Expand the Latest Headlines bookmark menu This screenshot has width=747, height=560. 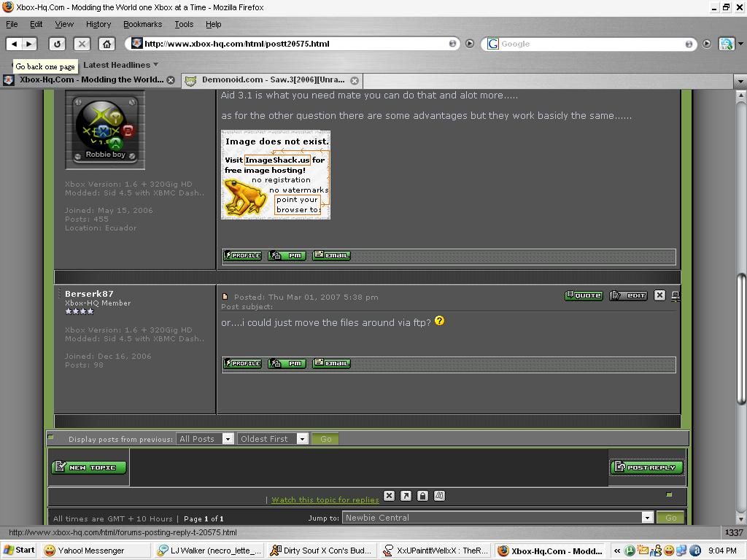point(120,65)
